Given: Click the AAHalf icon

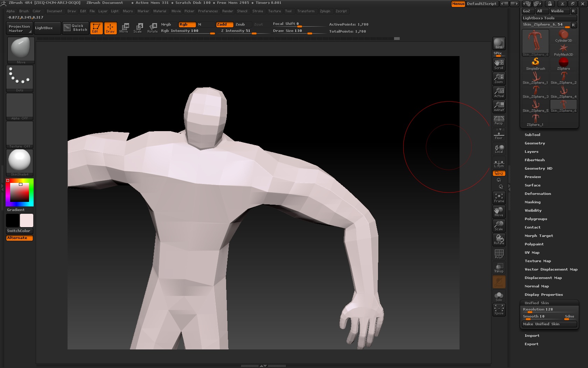Looking at the screenshot, I should 499,106.
